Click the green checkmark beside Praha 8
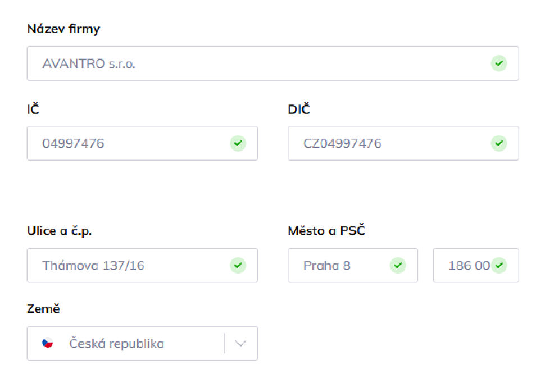This screenshot has width=545, height=392. [398, 265]
